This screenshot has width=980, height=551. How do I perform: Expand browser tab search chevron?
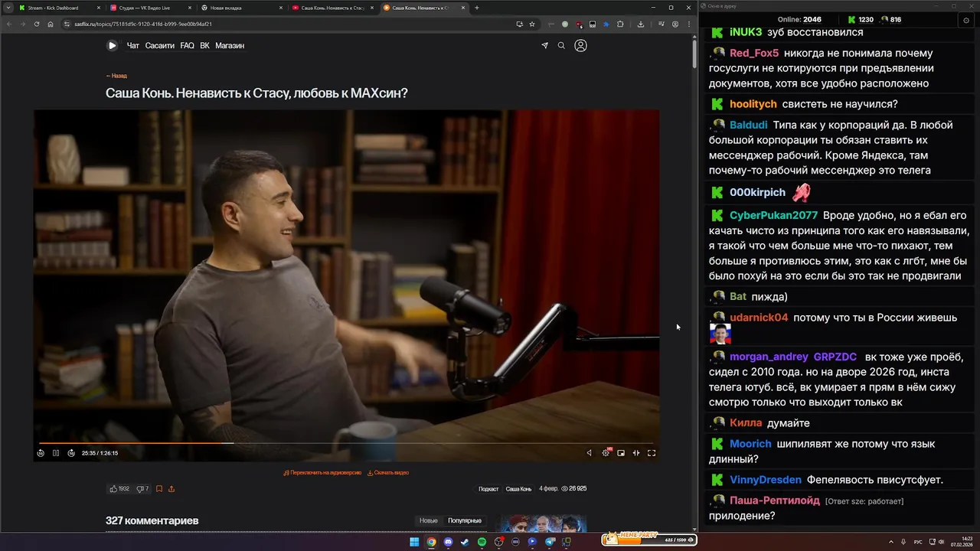coord(8,8)
